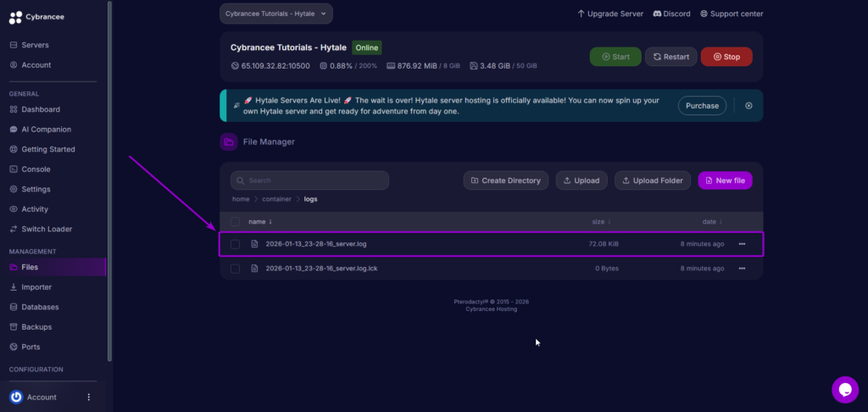This screenshot has width=868, height=412.
Task: Open options menu for server.log.lck file
Action: pos(742,269)
